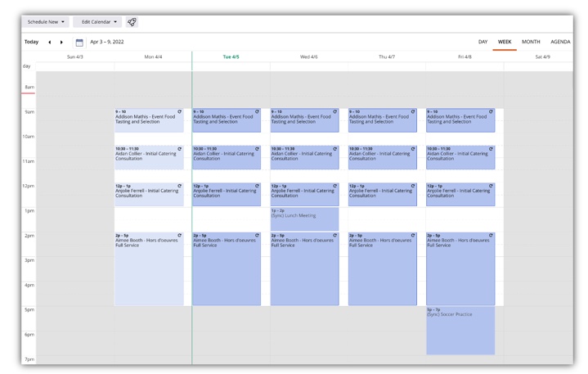The height and width of the screenshot is (374, 588).
Task: Select the Thu 4/7 column header
Action: [387, 56]
